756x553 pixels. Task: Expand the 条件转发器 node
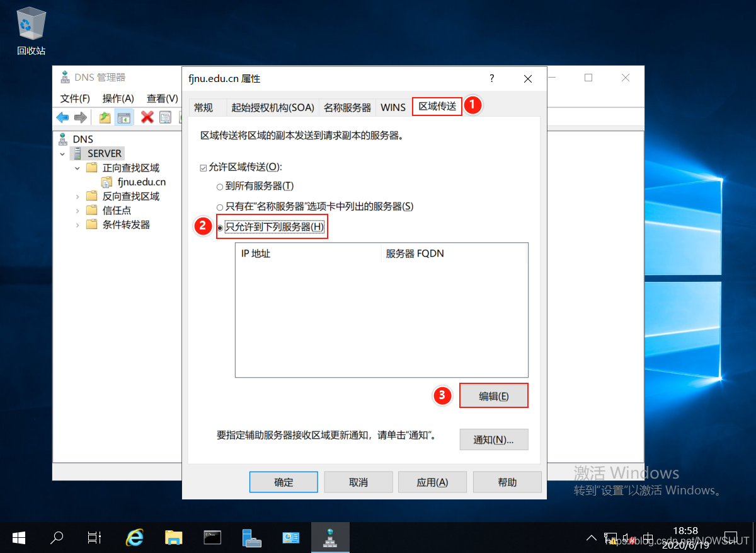click(x=77, y=224)
